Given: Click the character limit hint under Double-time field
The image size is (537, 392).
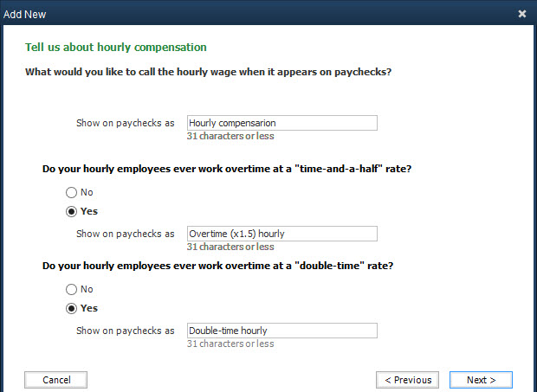Looking at the screenshot, I should pyautogui.click(x=230, y=344).
